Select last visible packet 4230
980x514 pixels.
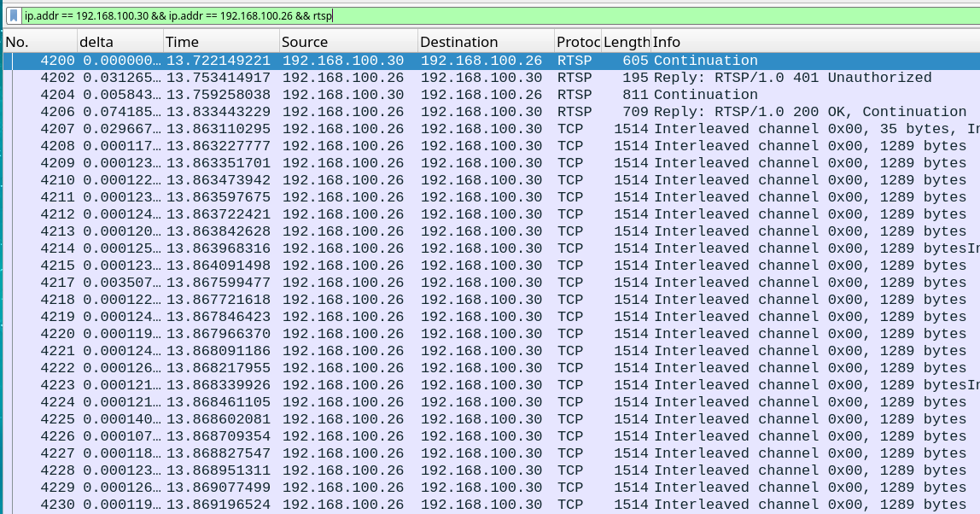(490, 505)
